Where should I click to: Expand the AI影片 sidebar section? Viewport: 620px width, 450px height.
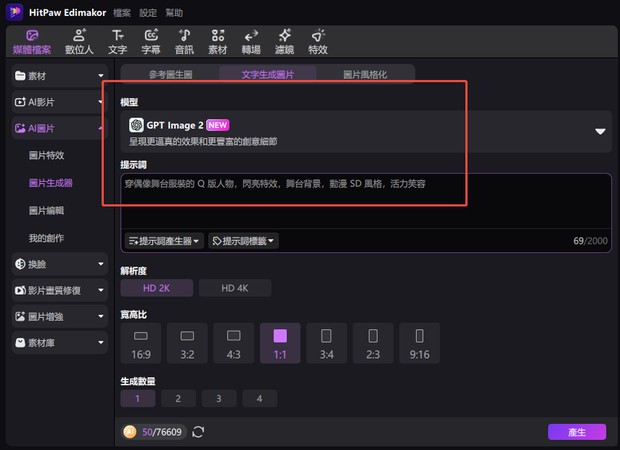click(60, 102)
